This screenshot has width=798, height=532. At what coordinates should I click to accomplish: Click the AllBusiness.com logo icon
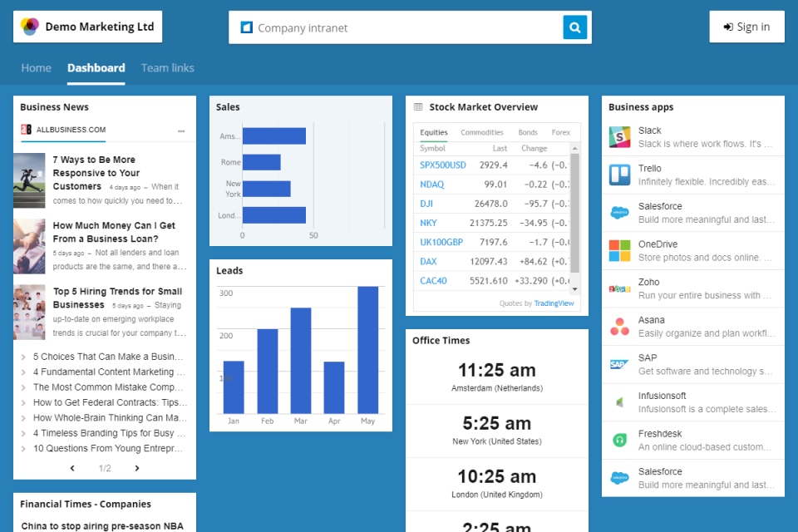[26, 130]
